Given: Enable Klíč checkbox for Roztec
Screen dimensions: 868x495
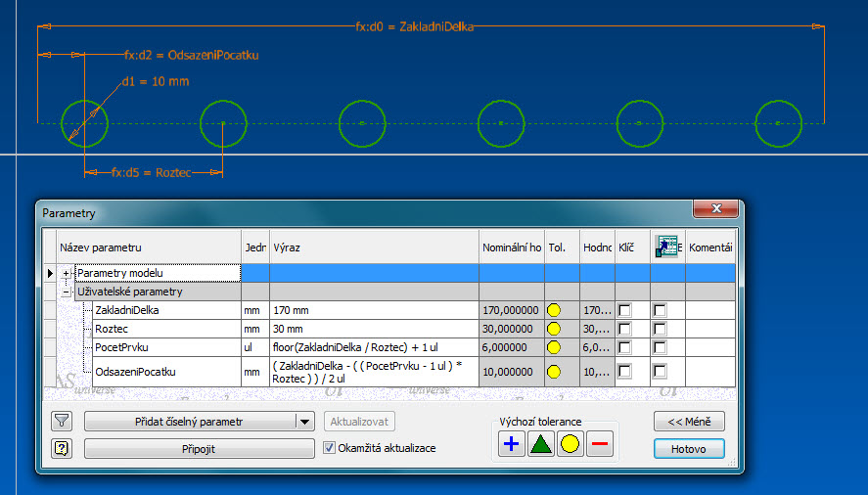Looking at the screenshot, I should pos(625,329).
